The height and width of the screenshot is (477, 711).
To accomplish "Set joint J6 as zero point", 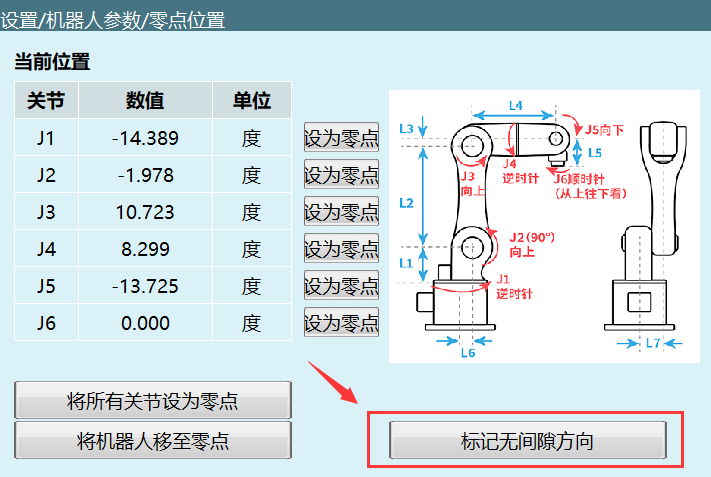I will [341, 323].
